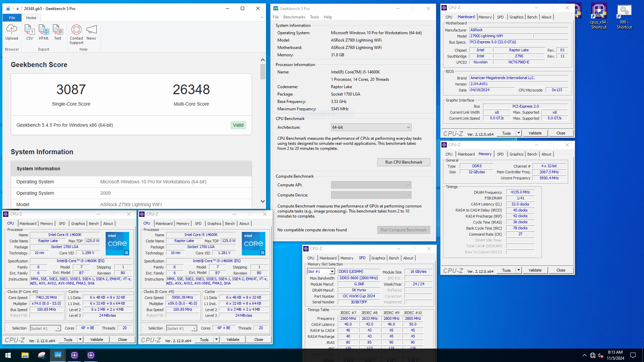The width and height of the screenshot is (644, 362).
Task: Open About tab in E-Core CPU-Z window
Action: point(244,224)
